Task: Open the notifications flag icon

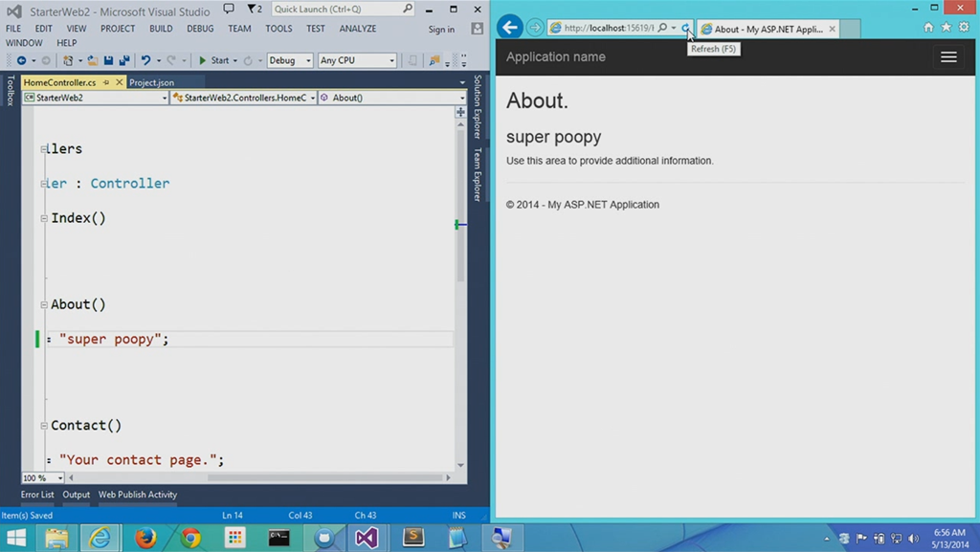Action: tap(255, 9)
